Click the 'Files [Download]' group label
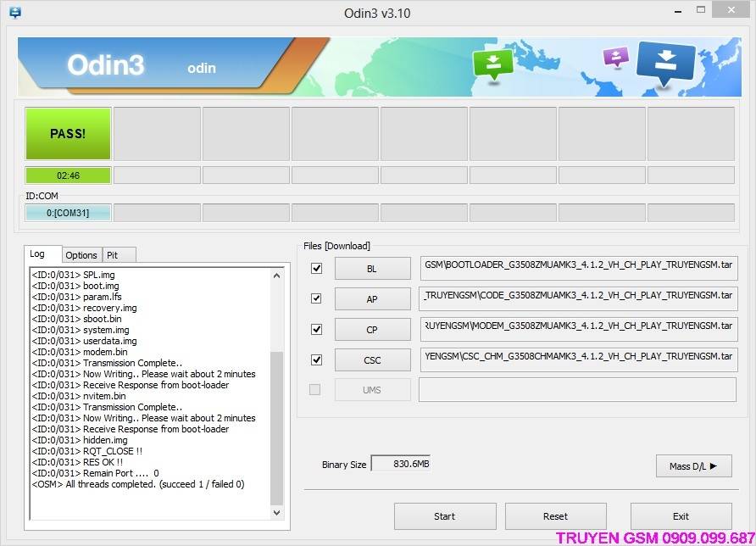The height and width of the screenshot is (546, 756). click(x=337, y=246)
